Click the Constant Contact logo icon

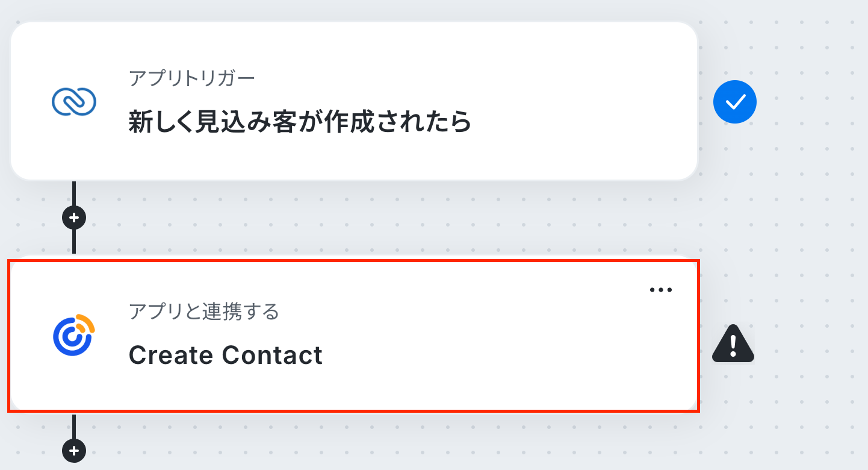point(74,334)
